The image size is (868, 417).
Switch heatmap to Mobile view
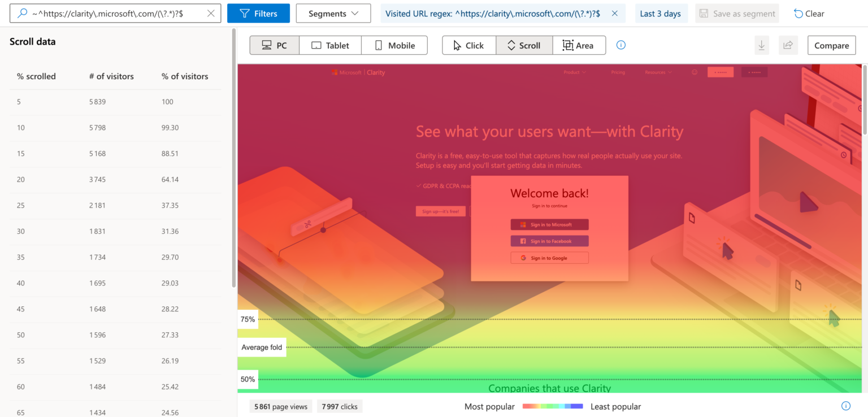click(x=394, y=45)
